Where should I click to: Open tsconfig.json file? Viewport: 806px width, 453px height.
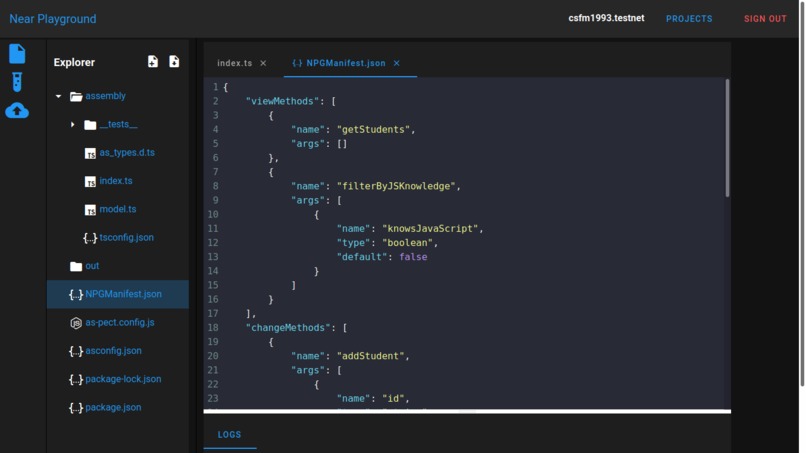(x=126, y=238)
